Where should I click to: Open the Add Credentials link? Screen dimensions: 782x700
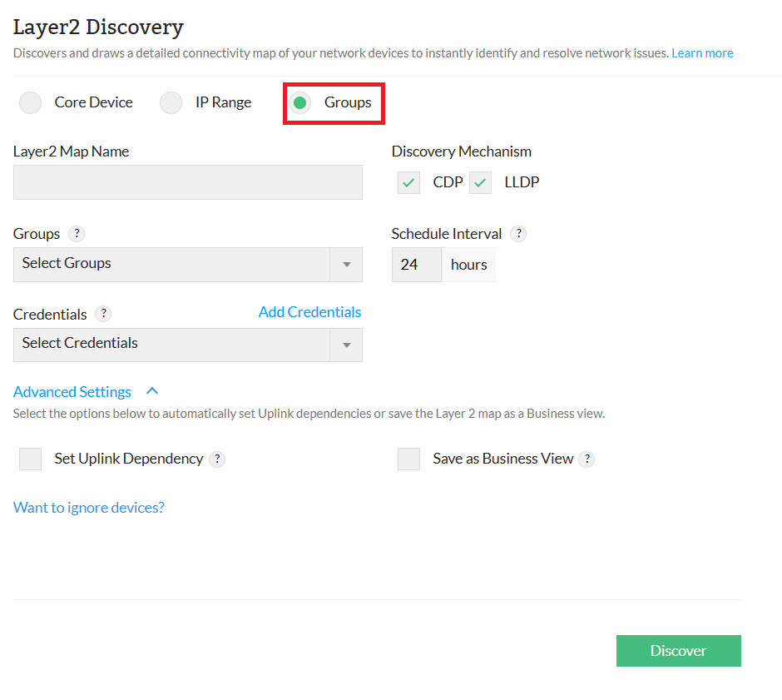point(309,312)
